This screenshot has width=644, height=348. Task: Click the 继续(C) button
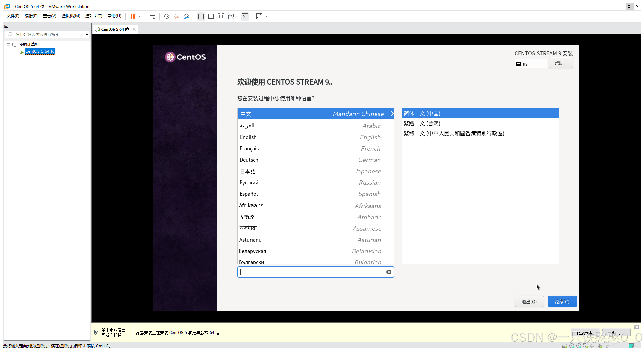click(x=562, y=301)
